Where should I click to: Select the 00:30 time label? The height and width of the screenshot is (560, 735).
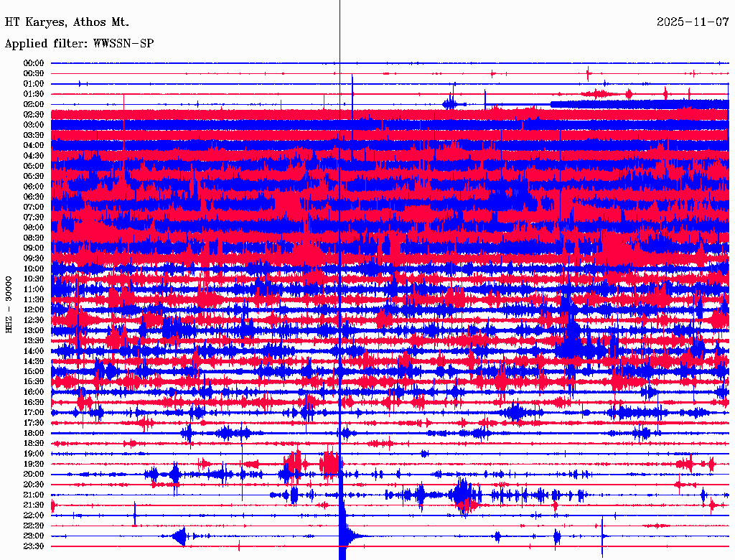(34, 74)
